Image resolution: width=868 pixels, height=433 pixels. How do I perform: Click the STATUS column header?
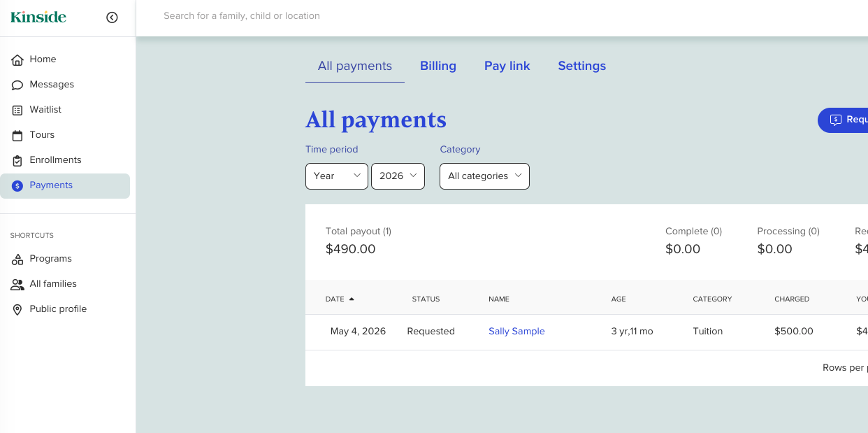[x=426, y=299]
